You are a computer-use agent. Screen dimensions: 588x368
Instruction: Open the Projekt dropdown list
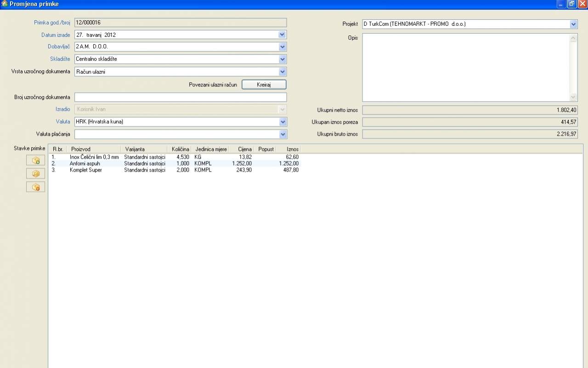click(x=573, y=24)
